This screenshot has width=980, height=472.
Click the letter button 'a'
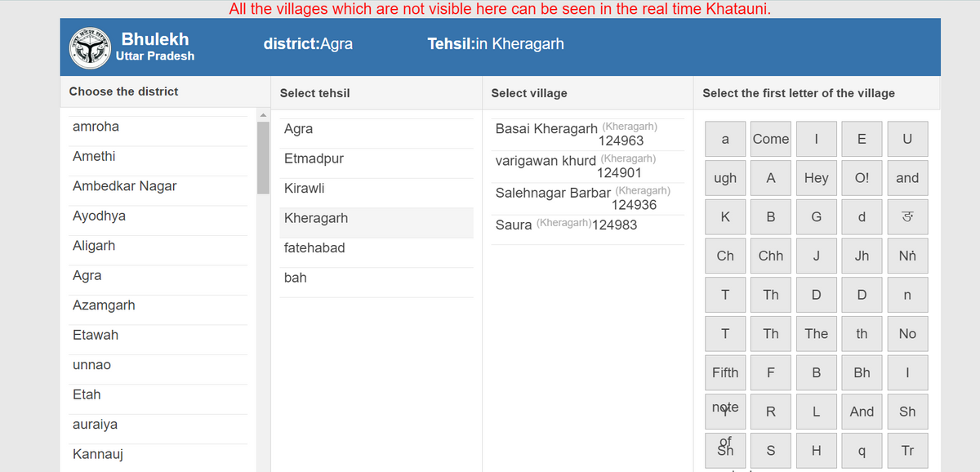pyautogui.click(x=724, y=138)
